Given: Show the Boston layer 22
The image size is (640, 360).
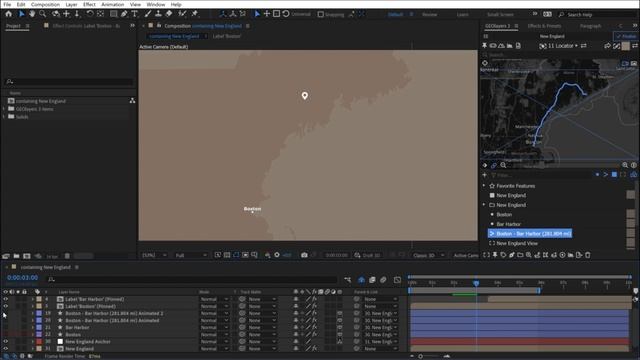Looking at the screenshot, I should coord(5,335).
